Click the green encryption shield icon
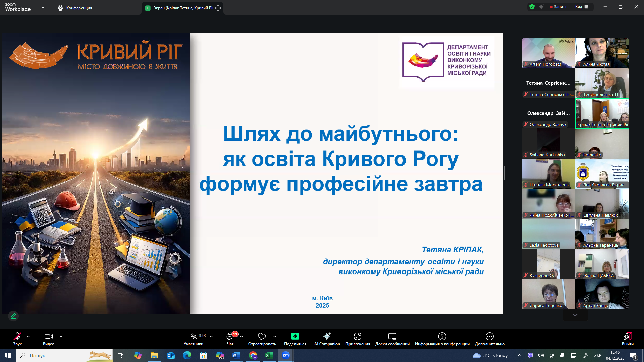 tap(532, 7)
